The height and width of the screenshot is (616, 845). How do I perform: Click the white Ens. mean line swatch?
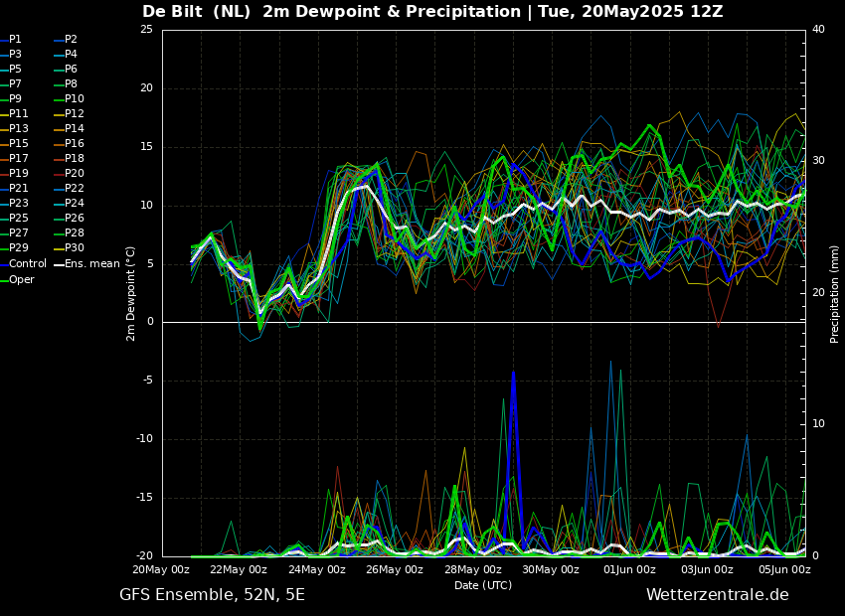tap(59, 264)
